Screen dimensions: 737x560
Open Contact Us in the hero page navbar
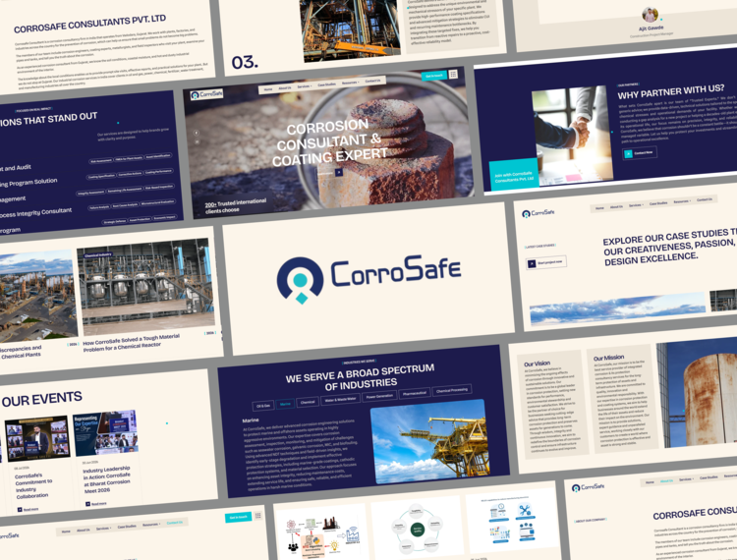[x=372, y=81]
